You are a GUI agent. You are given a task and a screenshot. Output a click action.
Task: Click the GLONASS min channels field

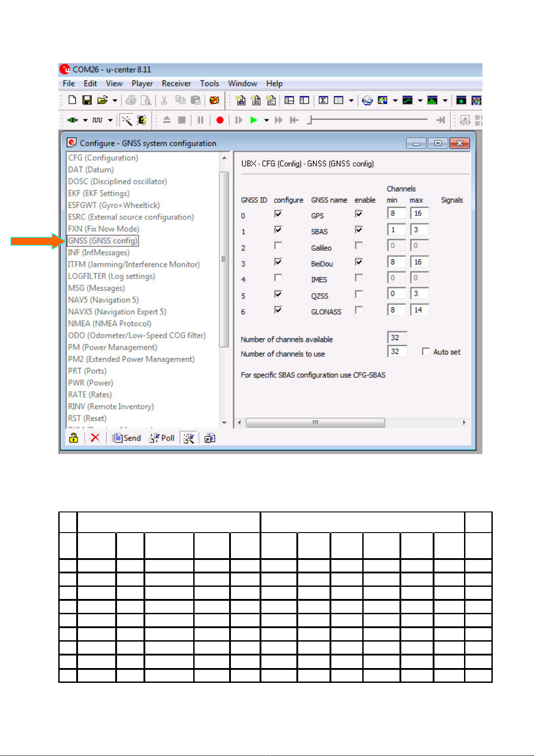[396, 310]
